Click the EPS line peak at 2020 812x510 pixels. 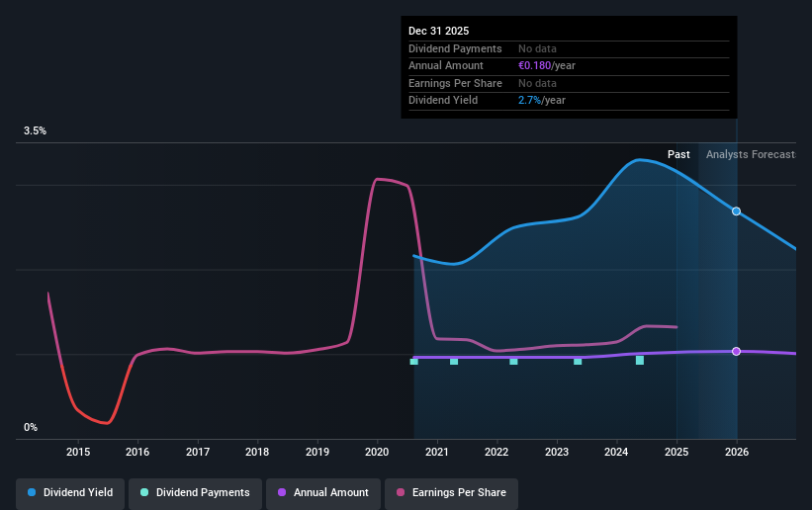click(x=378, y=179)
